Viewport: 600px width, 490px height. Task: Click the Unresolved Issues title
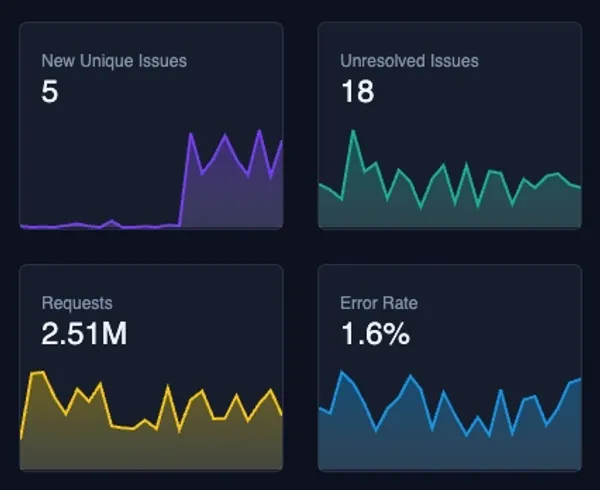click(x=409, y=61)
